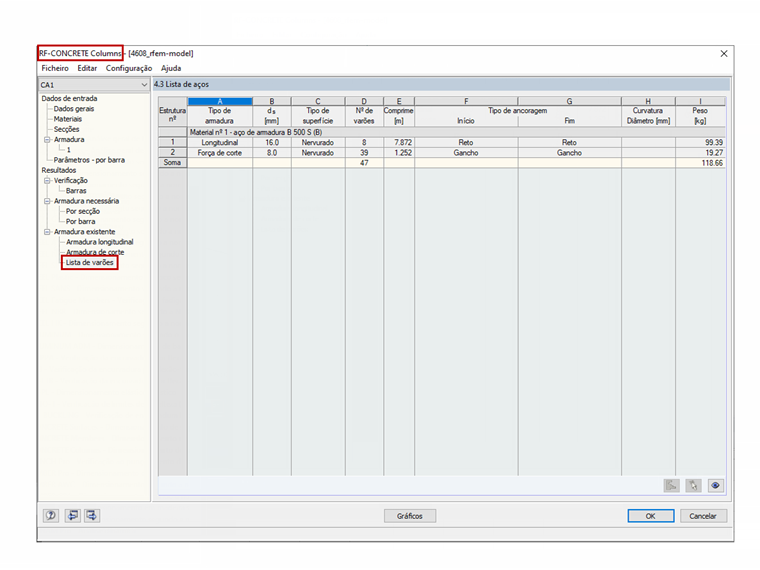Click the sum value 47 cell

364,163
